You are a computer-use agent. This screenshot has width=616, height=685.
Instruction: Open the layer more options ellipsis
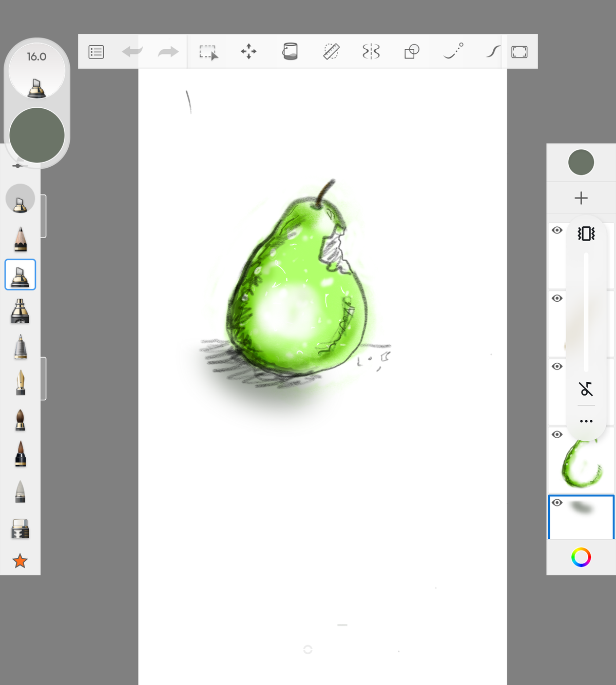pyautogui.click(x=586, y=421)
